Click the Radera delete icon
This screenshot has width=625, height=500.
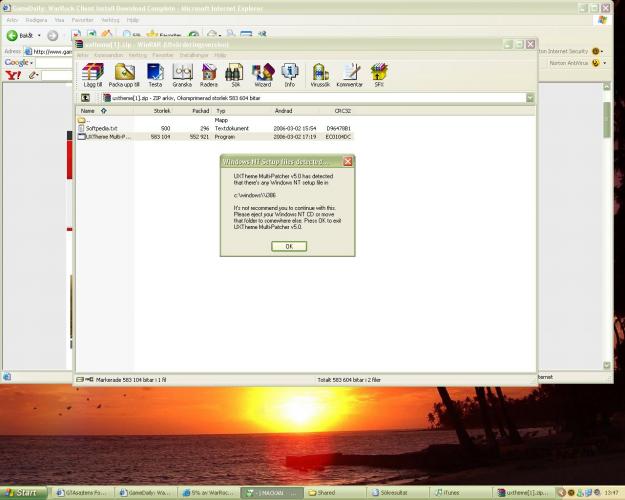209,76
